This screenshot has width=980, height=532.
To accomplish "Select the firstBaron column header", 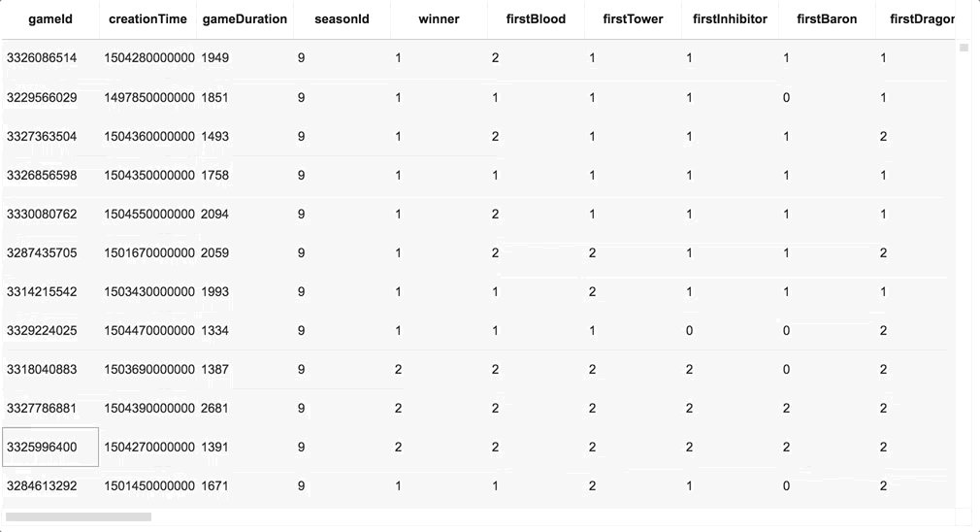I will coord(827,19).
